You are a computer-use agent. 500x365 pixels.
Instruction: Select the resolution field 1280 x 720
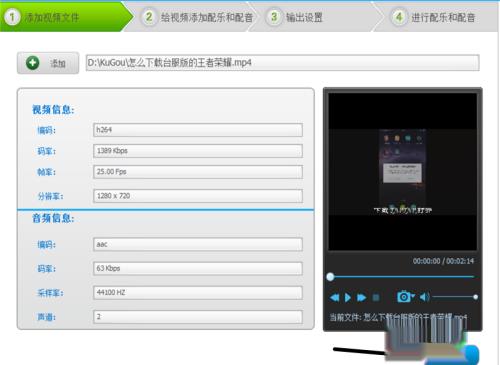click(x=198, y=196)
